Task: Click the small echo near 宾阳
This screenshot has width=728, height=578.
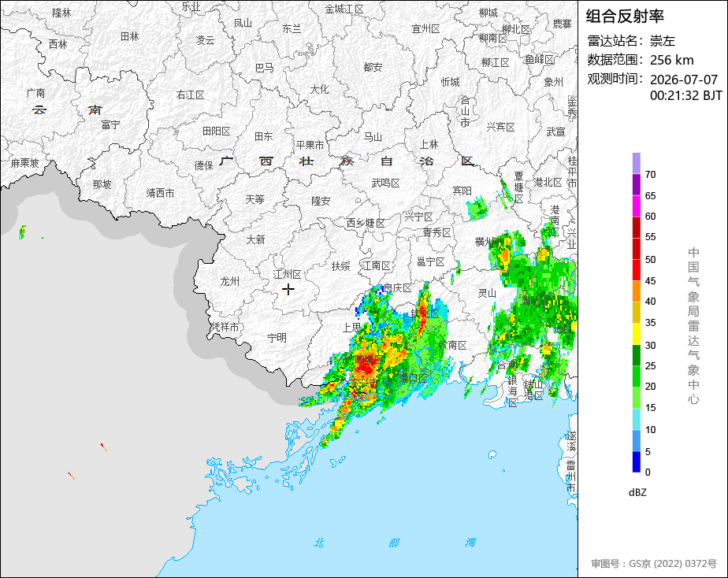Action: tap(477, 208)
